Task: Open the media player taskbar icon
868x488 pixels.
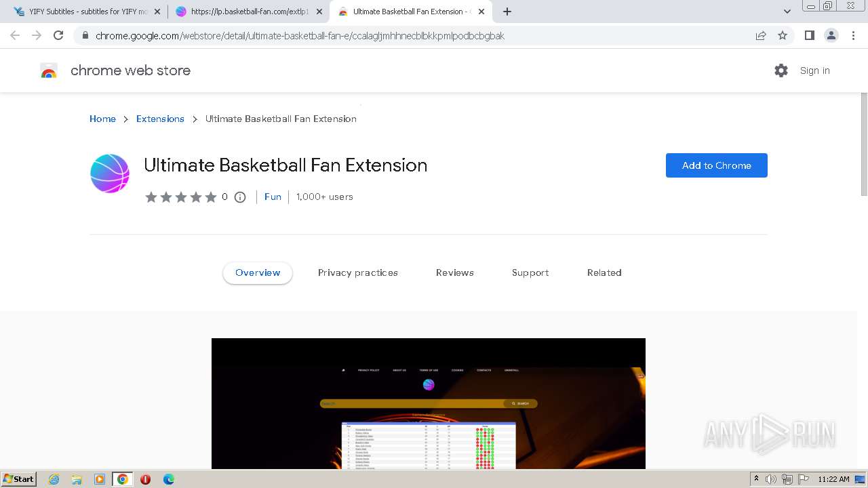Action: [x=100, y=479]
